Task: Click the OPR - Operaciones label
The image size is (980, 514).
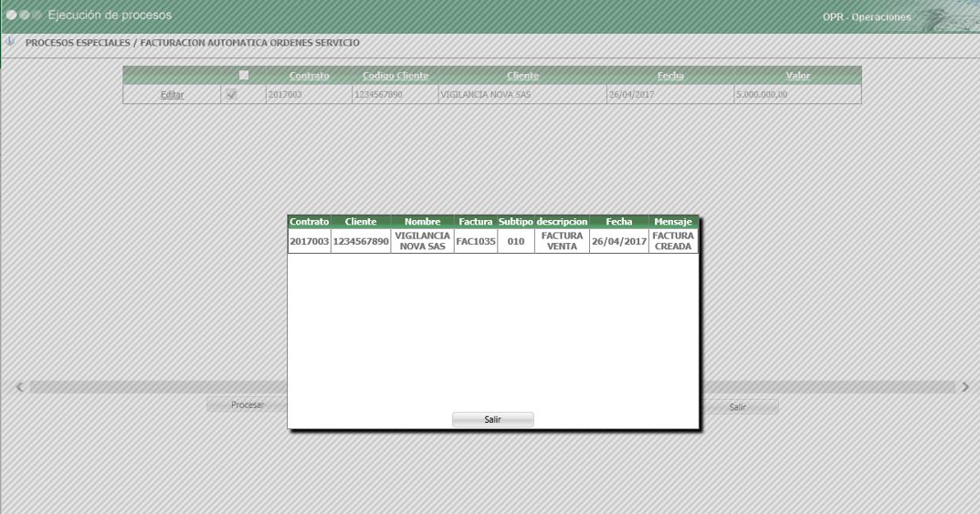Action: coord(866,16)
